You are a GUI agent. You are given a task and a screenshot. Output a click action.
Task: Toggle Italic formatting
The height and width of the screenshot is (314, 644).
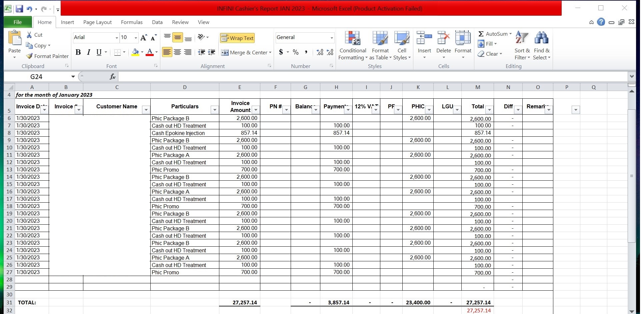[88, 52]
